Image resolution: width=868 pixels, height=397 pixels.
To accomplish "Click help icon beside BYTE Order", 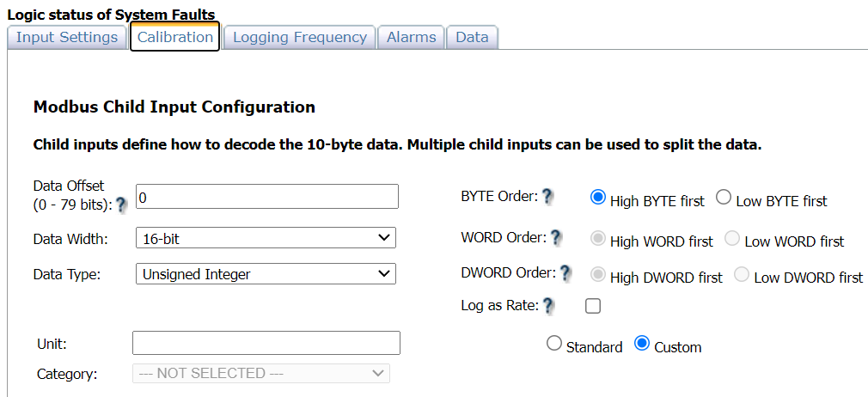I will (x=547, y=196).
